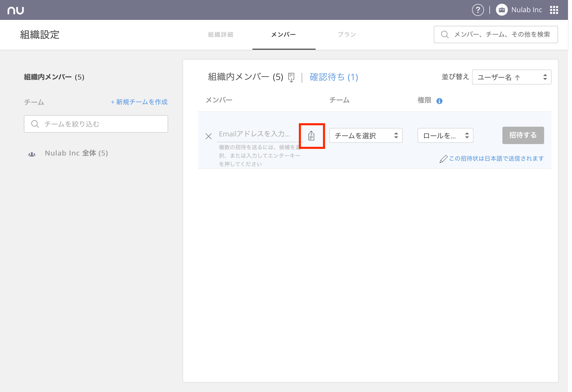Viewport: 572px width, 392px height.
Task: Click the Nulab Inc briefcase avatar
Action: coord(502,10)
